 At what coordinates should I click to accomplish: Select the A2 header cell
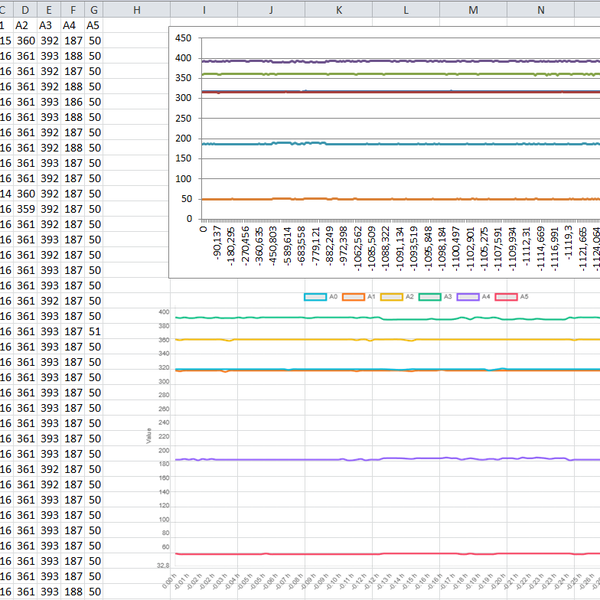[x=26, y=25]
